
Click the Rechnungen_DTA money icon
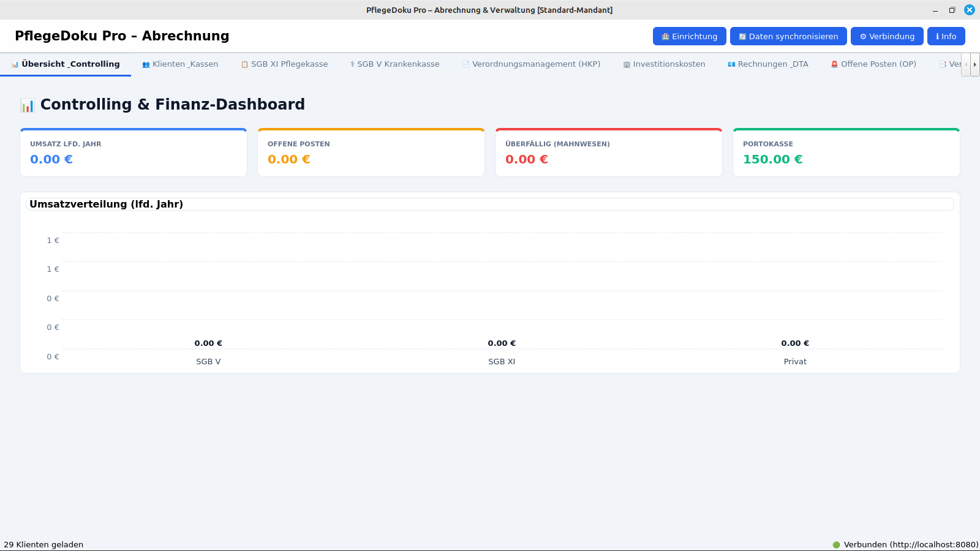click(x=731, y=64)
